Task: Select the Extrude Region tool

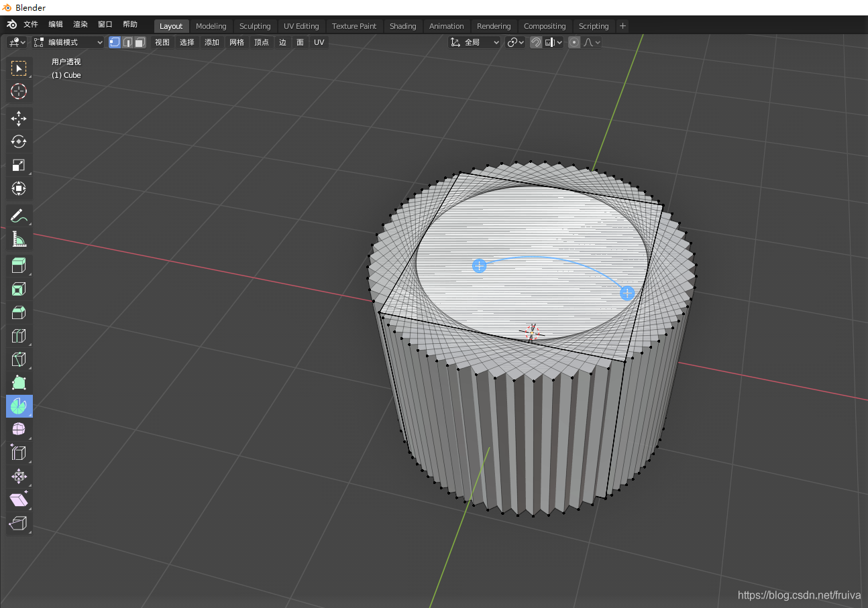Action: click(19, 266)
